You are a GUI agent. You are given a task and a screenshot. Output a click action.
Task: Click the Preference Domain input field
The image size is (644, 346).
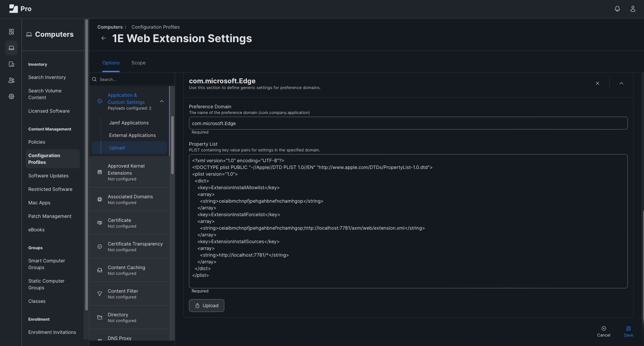click(408, 123)
